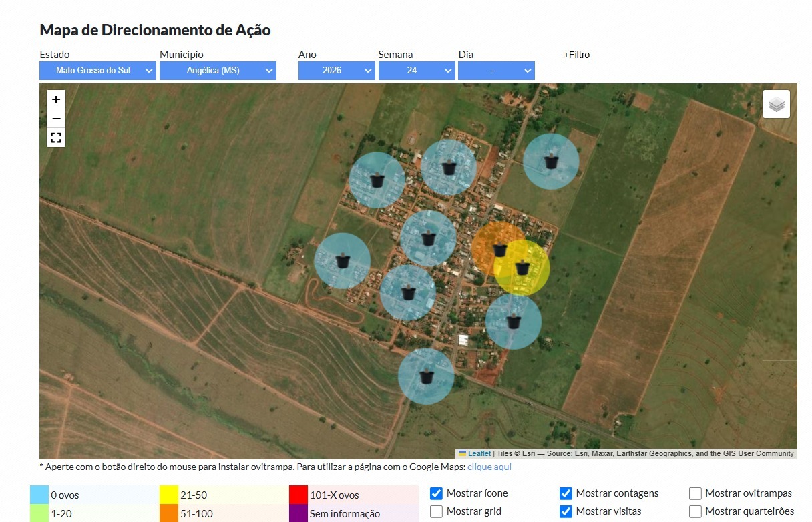Click the northeasternmost ovitrap bucket marker
Image resolution: width=812 pixels, height=522 pixels.
(551, 161)
